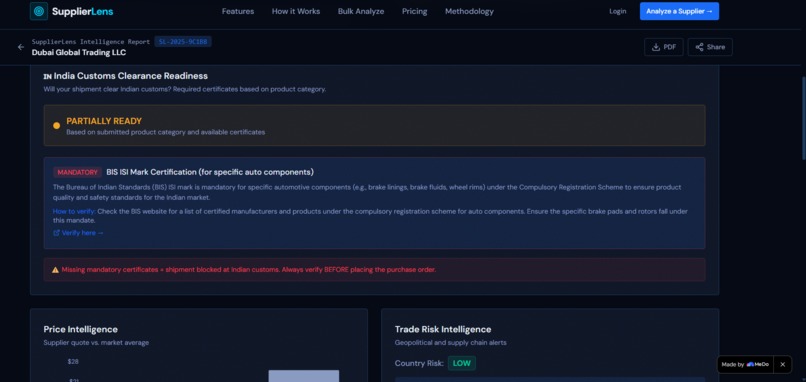The width and height of the screenshot is (806, 382).
Task: Click the Trade Risk Intelligence heading
Action: click(443, 329)
